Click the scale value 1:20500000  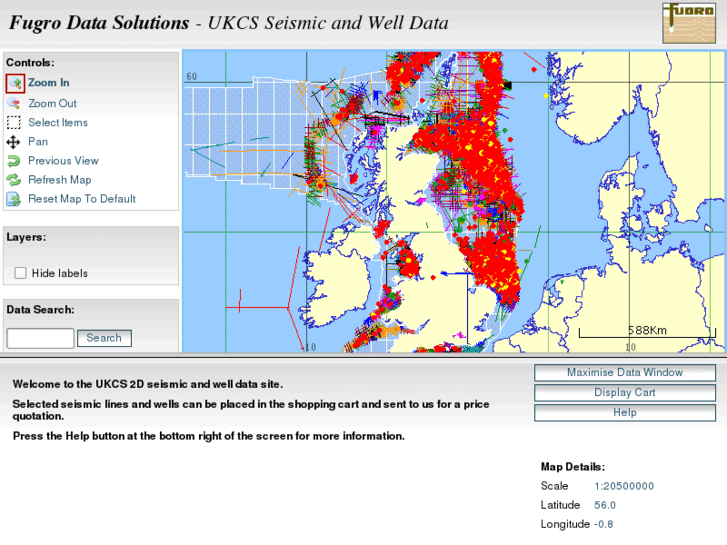coord(624,486)
